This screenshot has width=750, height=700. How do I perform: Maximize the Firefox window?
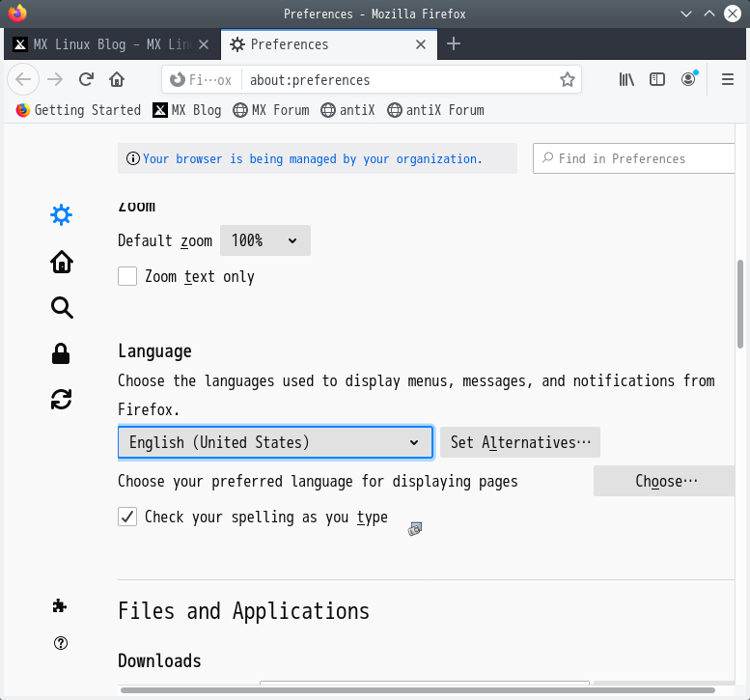[x=709, y=14]
